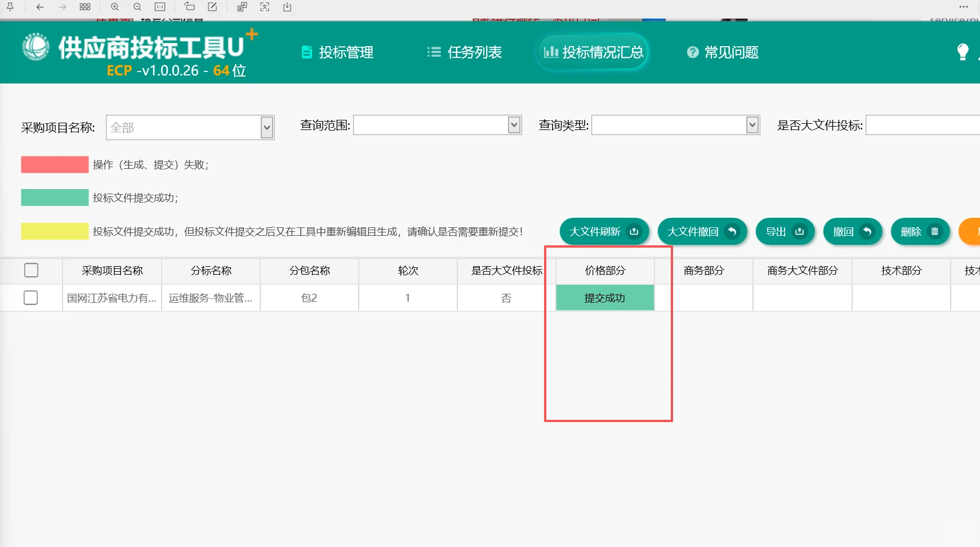Click the pin icon at toolbar far left

(x=10, y=7)
